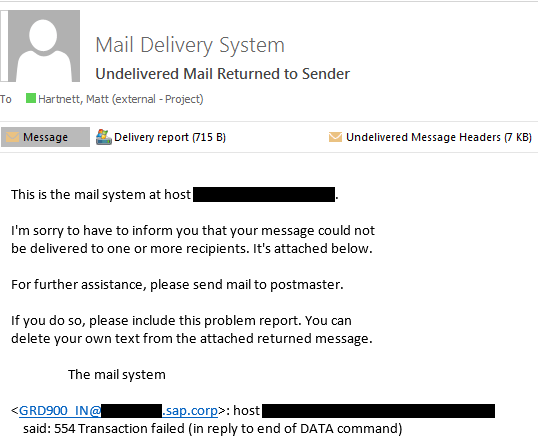The height and width of the screenshot is (447, 538).
Task: Click the Delivery report attachment icon
Action: [x=104, y=137]
